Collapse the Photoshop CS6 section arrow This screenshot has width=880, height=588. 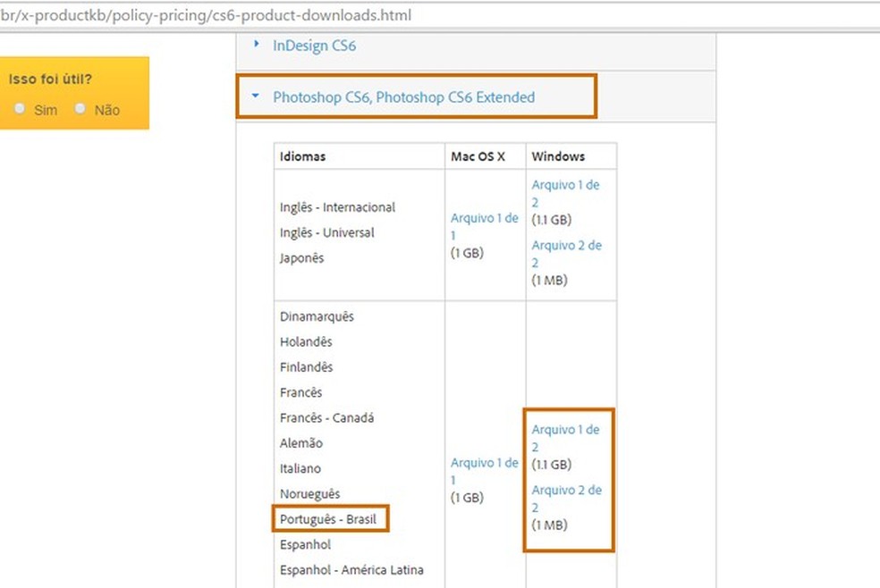tap(256, 96)
